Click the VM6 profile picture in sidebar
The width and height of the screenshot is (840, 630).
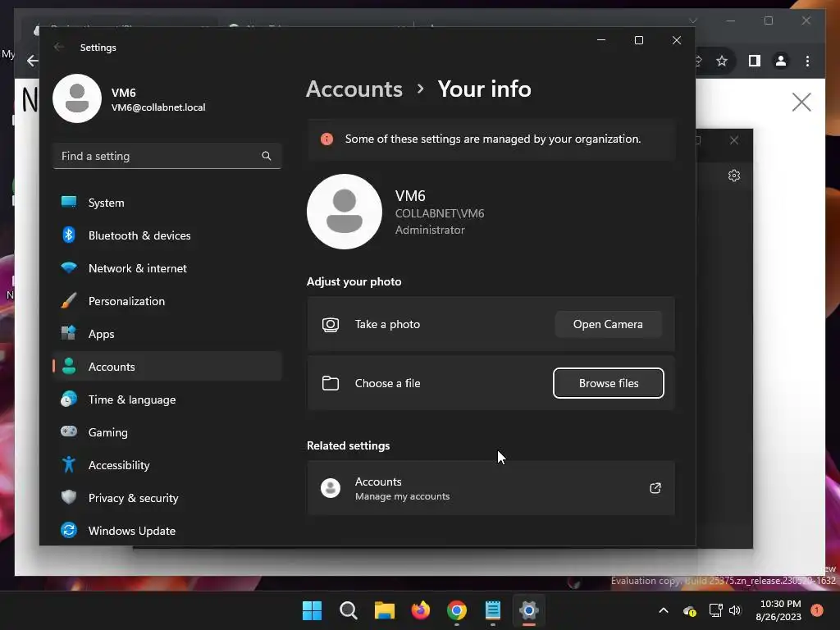click(x=77, y=98)
